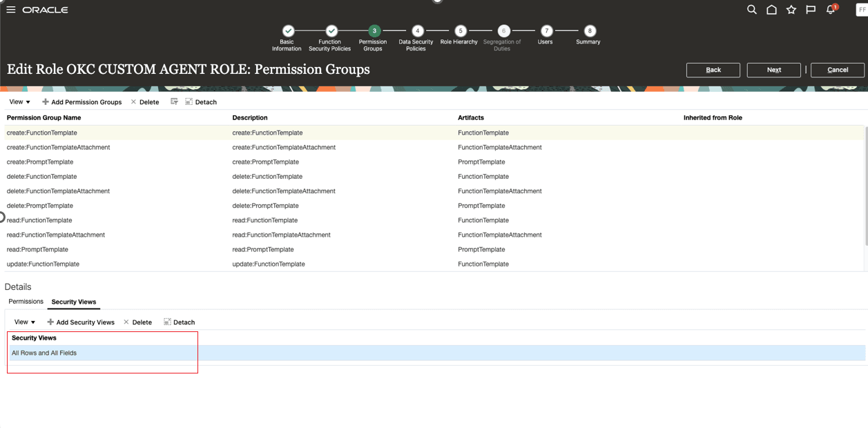
Task: Select row create:FunctionTemplate
Action: (434, 133)
